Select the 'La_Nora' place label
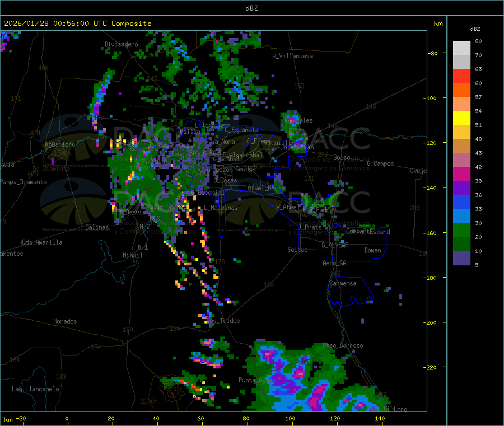 click(x=223, y=142)
